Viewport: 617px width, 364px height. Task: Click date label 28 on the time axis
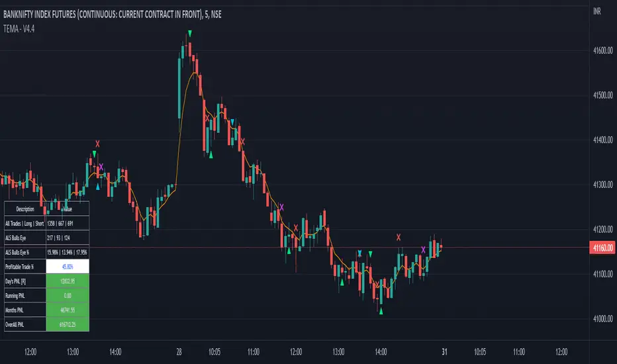179,352
